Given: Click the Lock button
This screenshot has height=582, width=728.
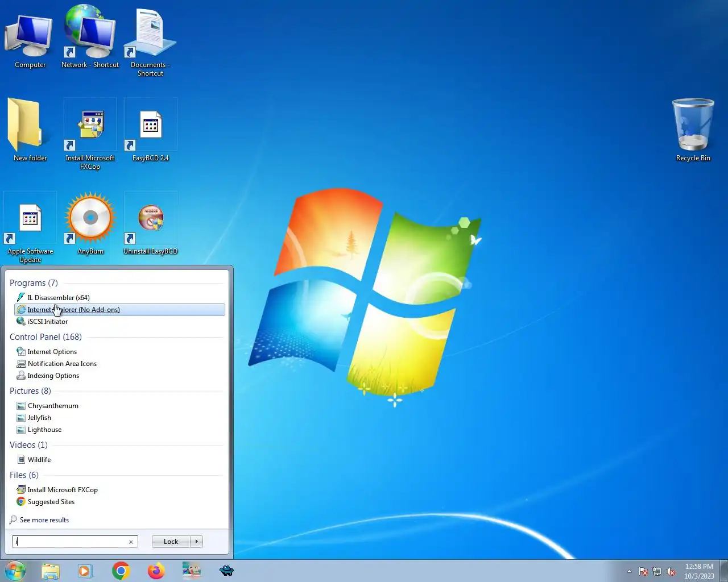Looking at the screenshot, I should [x=171, y=542].
